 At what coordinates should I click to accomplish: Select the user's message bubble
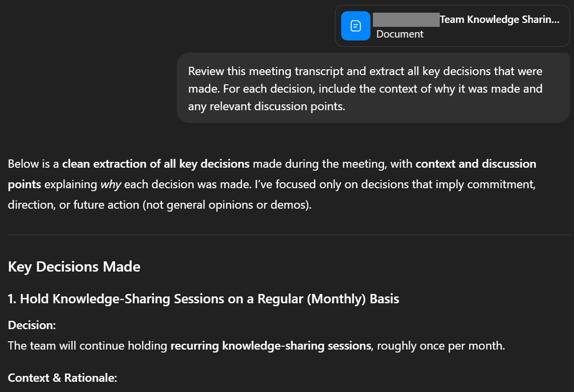(x=373, y=88)
